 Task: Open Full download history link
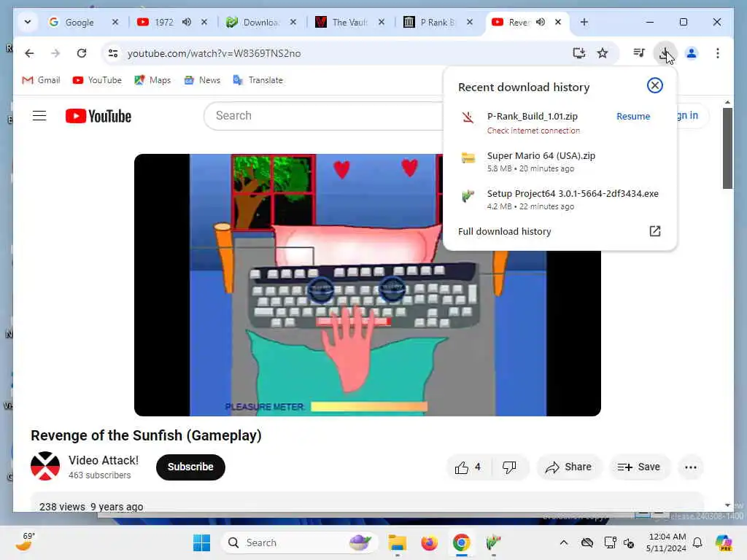point(505,231)
